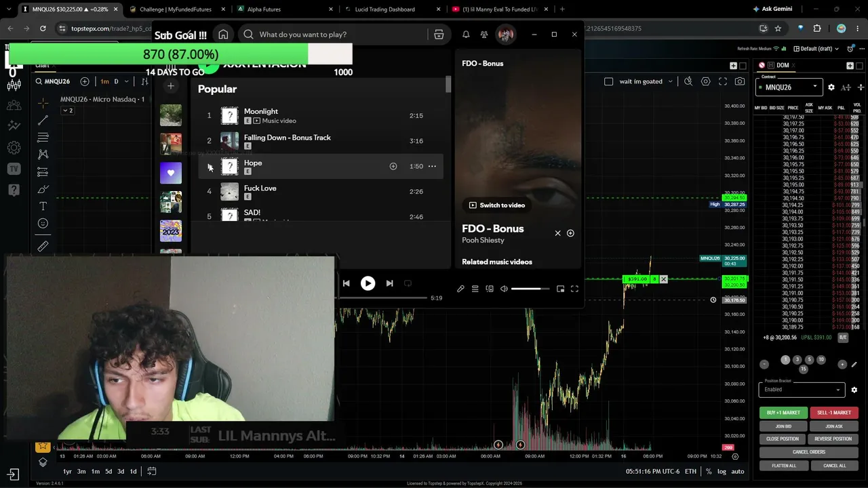Viewport: 868px width, 488px height.
Task: Select the 1yr chart range
Action: pyautogui.click(x=67, y=471)
